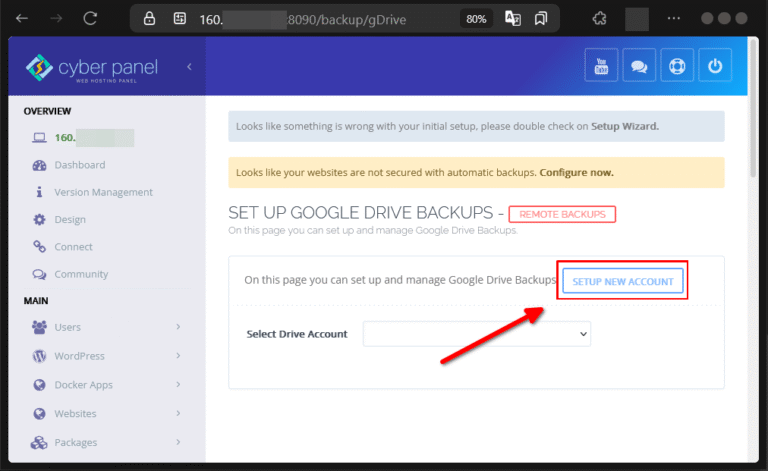Screen dimensions: 768x471
Task: Expand the Websites menu
Action: [x=106, y=414]
